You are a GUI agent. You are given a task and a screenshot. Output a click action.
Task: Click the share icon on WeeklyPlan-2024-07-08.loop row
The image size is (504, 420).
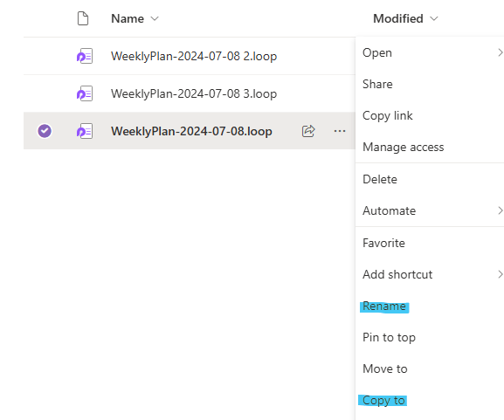point(308,131)
